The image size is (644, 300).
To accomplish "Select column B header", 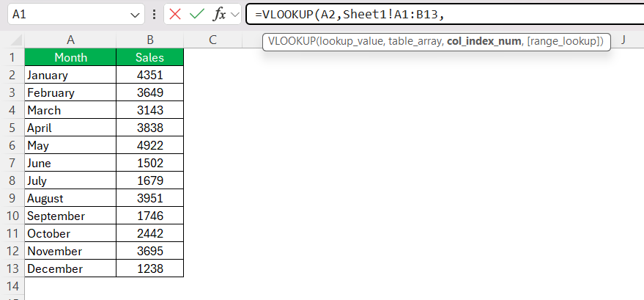I will click(150, 40).
